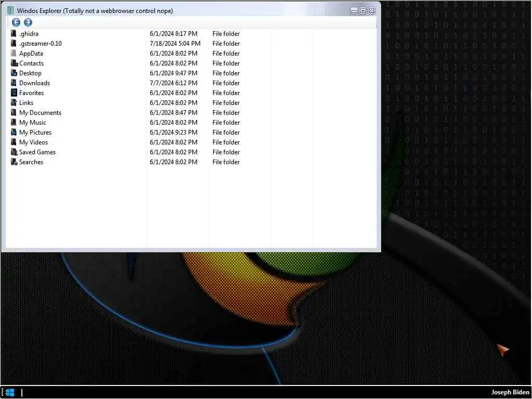Minimize the Windos Explorer window
The image size is (532, 399).
click(x=354, y=10)
